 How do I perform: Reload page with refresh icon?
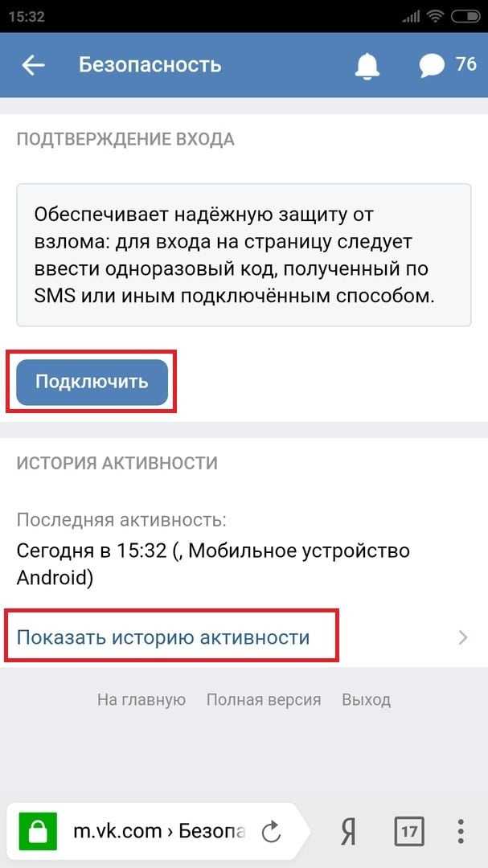tap(272, 832)
